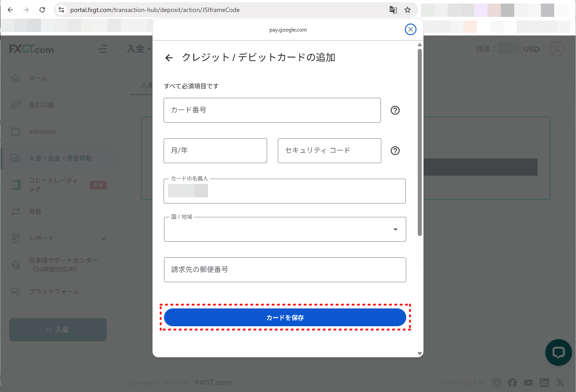Open the live chat bubble
Screen dimensions: 576x392
pos(558,352)
